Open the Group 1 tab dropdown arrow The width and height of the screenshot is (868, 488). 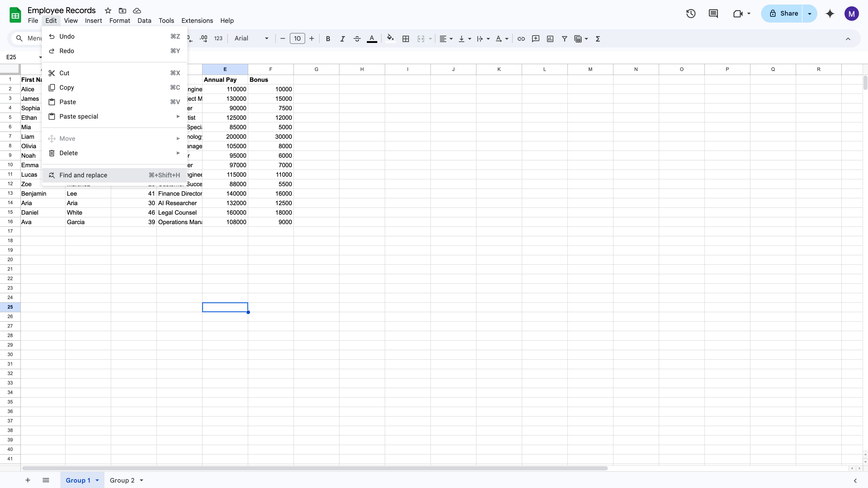tap(97, 481)
